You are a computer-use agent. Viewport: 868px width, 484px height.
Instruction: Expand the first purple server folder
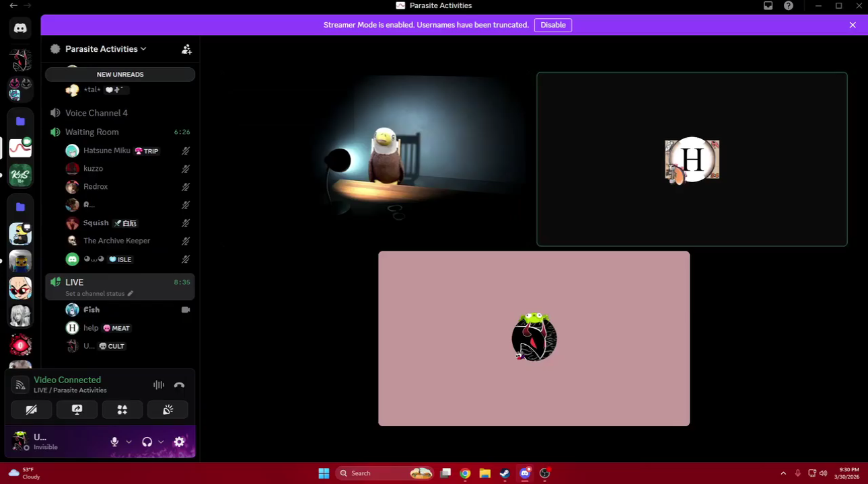(20, 121)
